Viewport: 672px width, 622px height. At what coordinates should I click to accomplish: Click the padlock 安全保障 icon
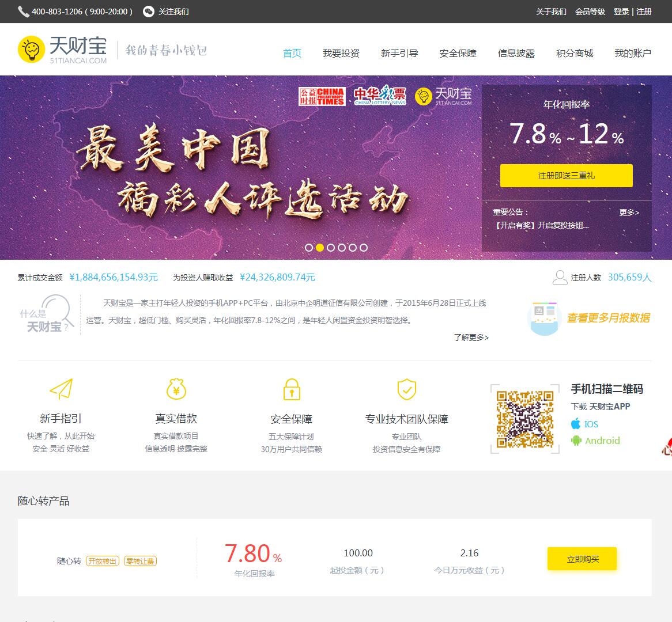[x=292, y=389]
